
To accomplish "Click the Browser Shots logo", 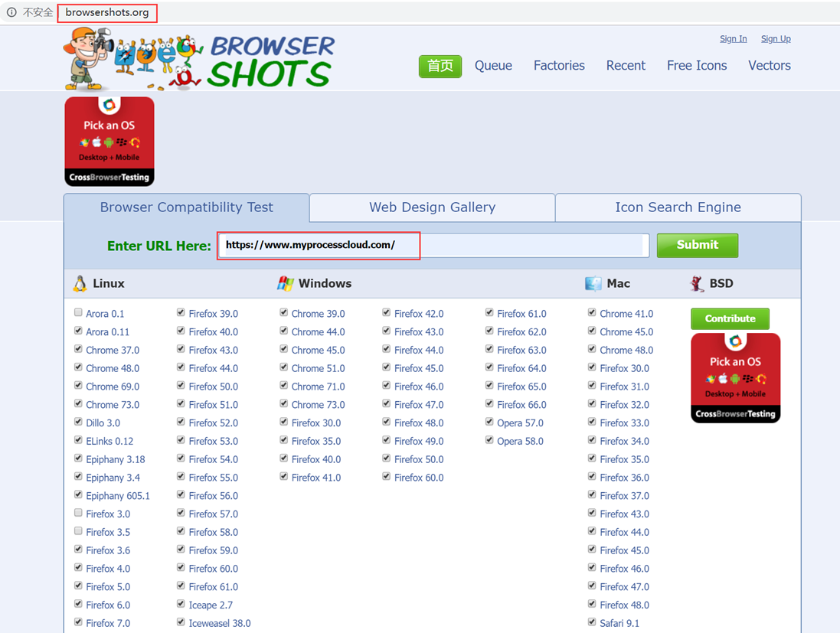I will (x=199, y=59).
